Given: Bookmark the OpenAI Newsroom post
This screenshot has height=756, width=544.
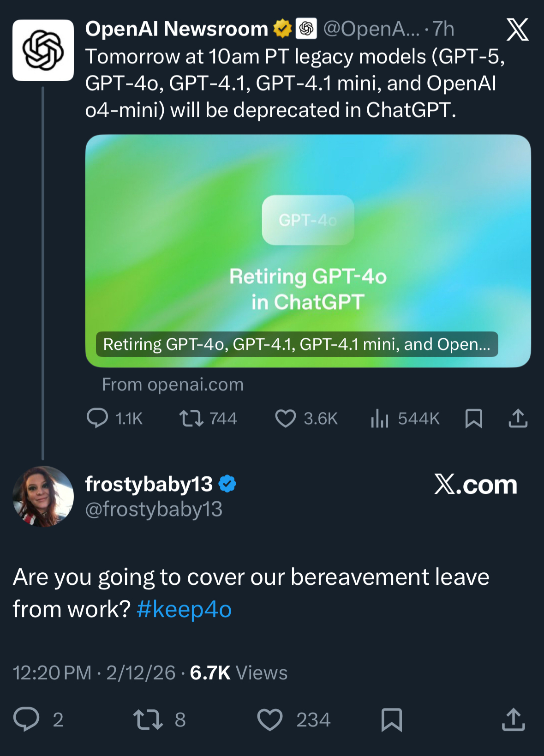Looking at the screenshot, I should 474,418.
